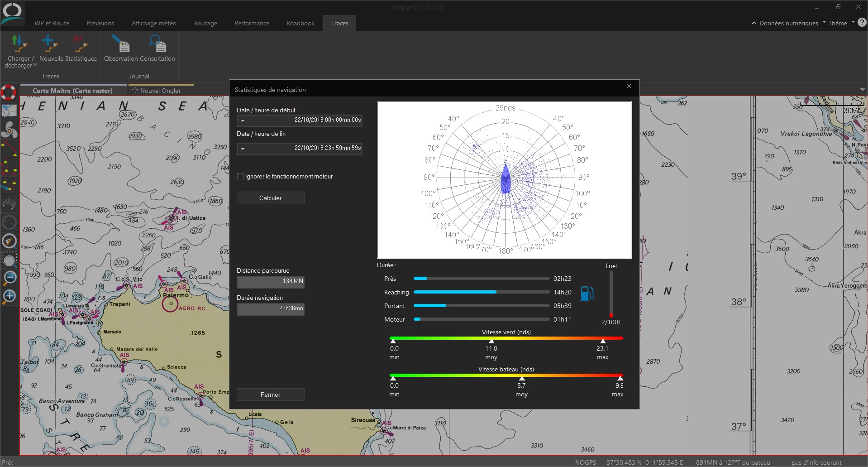868x467 pixels.
Task: Click the Distance parcourue value field
Action: pyautogui.click(x=271, y=282)
